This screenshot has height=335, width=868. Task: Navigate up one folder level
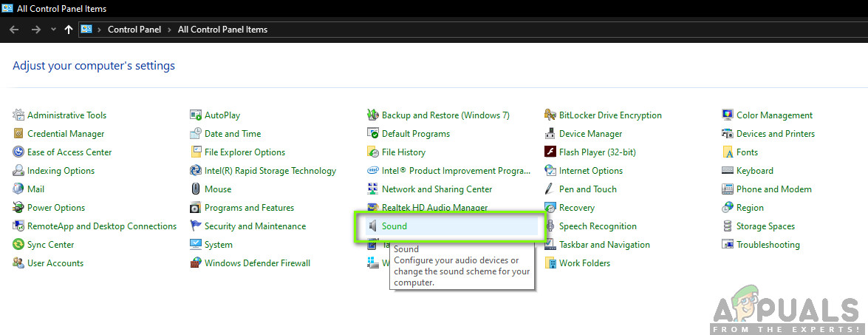click(x=69, y=30)
